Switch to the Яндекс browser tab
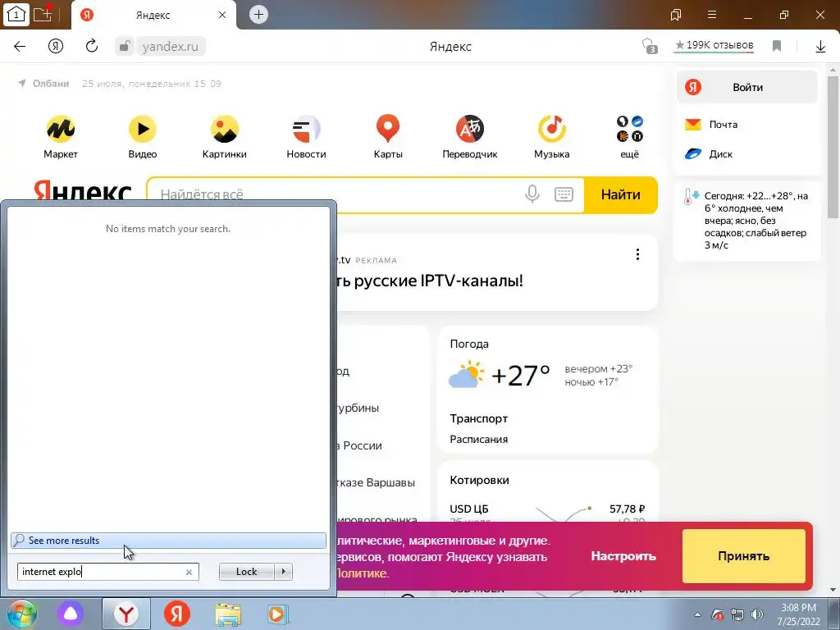Image resolution: width=840 pixels, height=630 pixels. pos(153,15)
